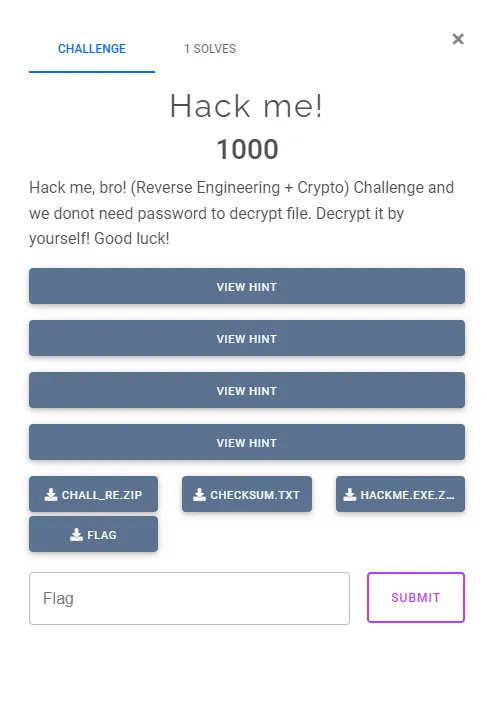Reveal the topmost View Hint button

point(247,287)
